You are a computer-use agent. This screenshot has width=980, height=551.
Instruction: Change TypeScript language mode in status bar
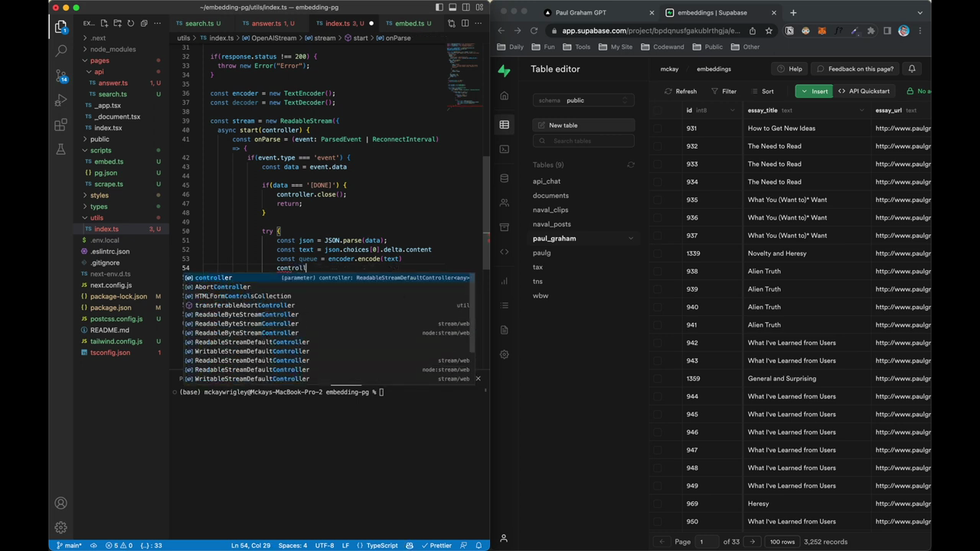382,546
